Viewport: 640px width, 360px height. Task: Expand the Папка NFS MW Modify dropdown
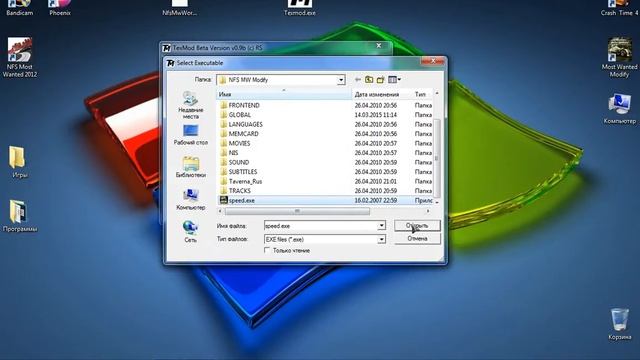(341, 80)
